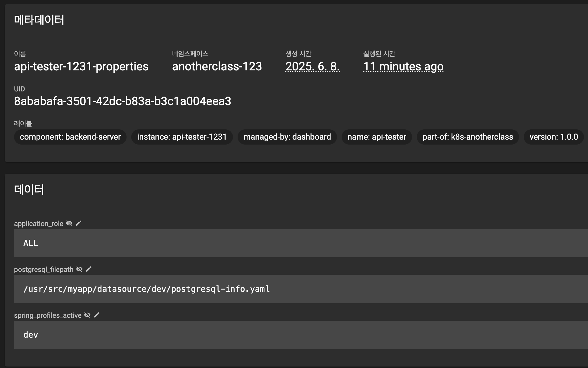Toggle visibility of postgresql_filepath value
The height and width of the screenshot is (368, 588).
tap(79, 269)
